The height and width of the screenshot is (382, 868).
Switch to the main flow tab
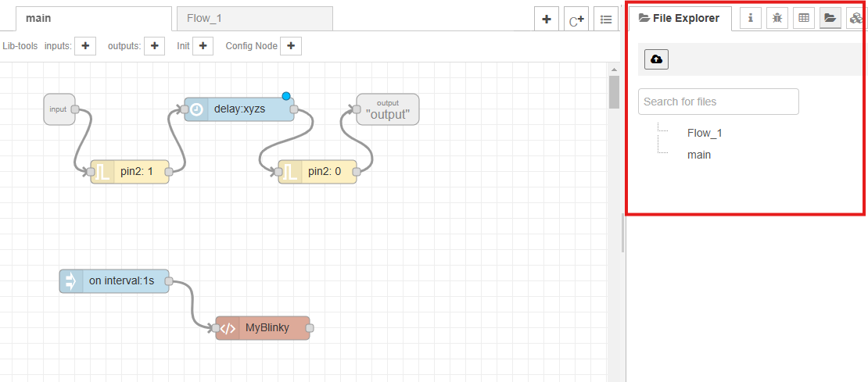[x=93, y=18]
